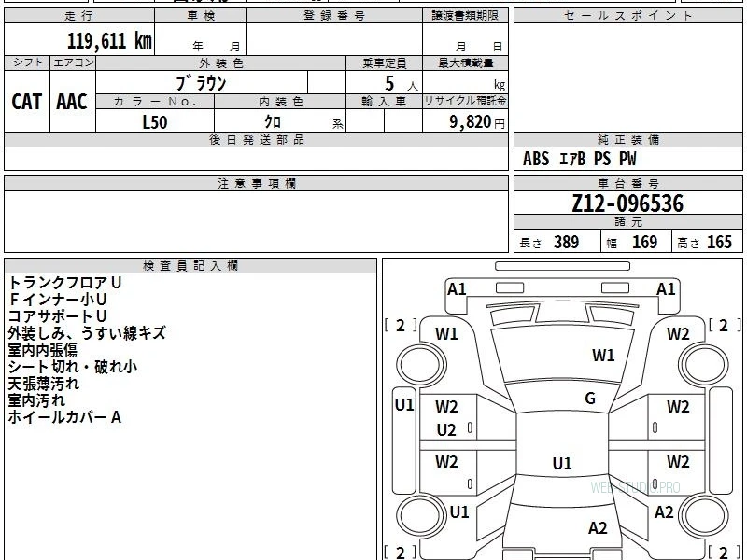The width and height of the screenshot is (747, 560).
Task: Click the 乗車定員 header
Action: (x=384, y=63)
